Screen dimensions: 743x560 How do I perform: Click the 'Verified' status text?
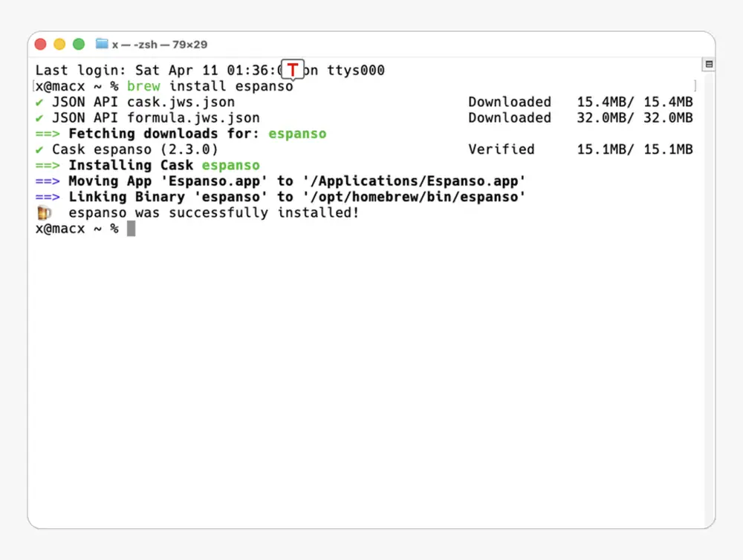click(x=501, y=149)
